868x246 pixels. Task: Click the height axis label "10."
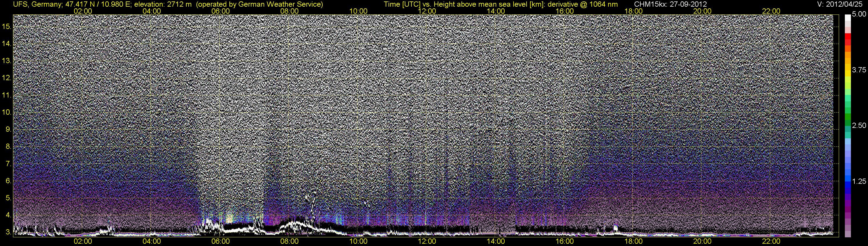[x=7, y=112]
